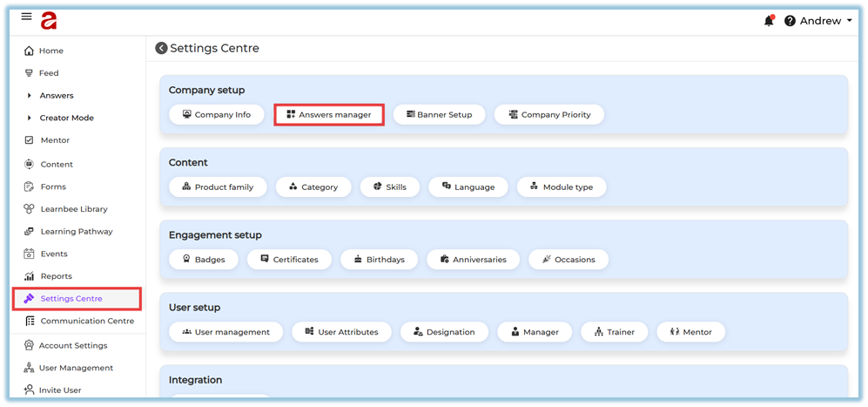
Task: Select Learning Pathway from the sidebar
Action: (76, 232)
